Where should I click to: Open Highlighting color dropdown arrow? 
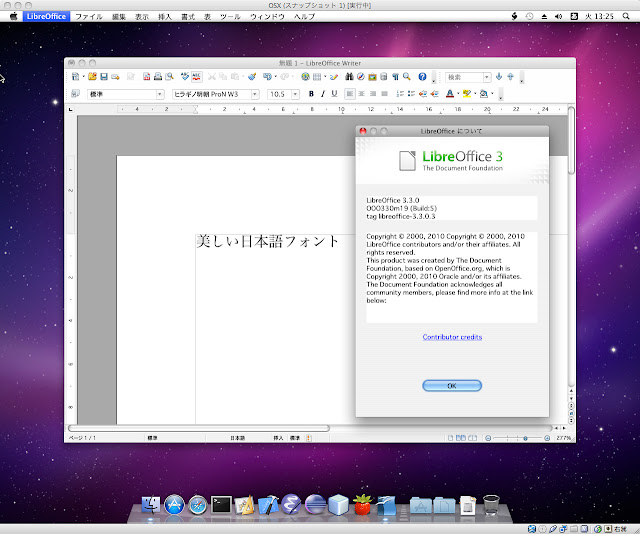click(x=475, y=94)
